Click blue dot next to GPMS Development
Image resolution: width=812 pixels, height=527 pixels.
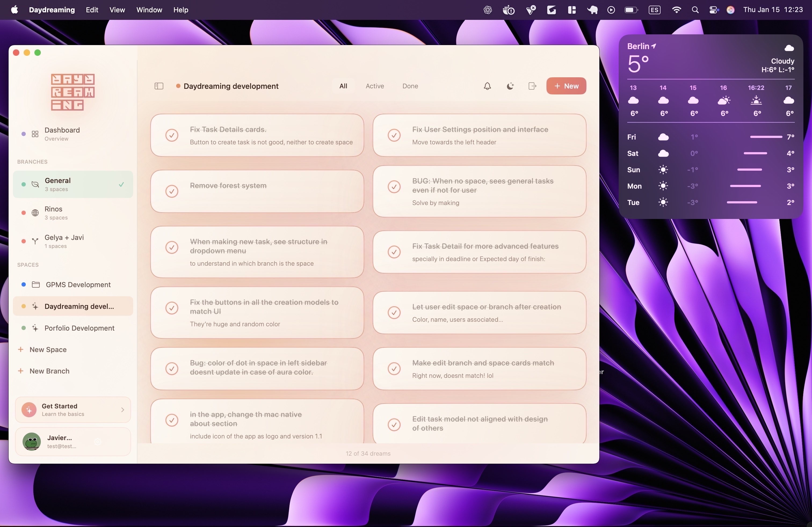[x=24, y=285]
